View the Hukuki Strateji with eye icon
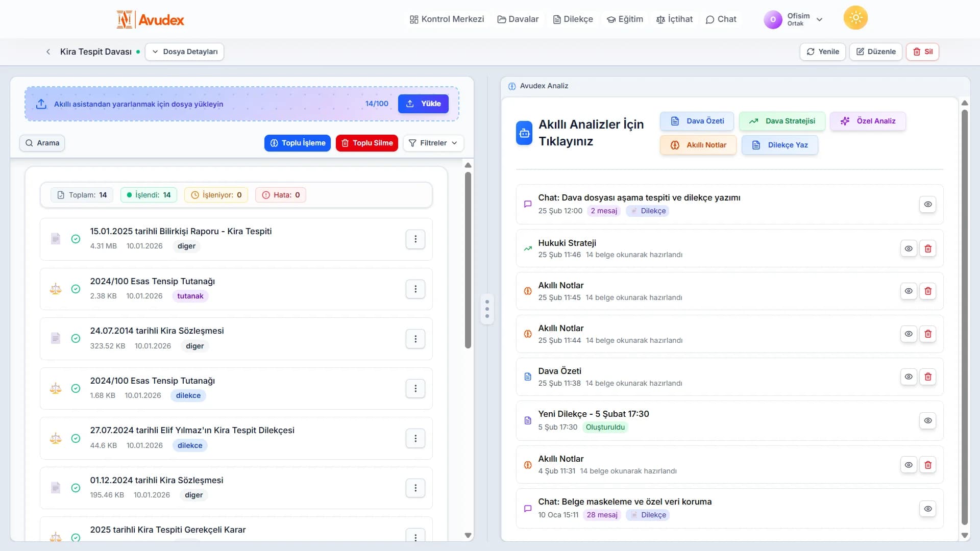 [909, 248]
